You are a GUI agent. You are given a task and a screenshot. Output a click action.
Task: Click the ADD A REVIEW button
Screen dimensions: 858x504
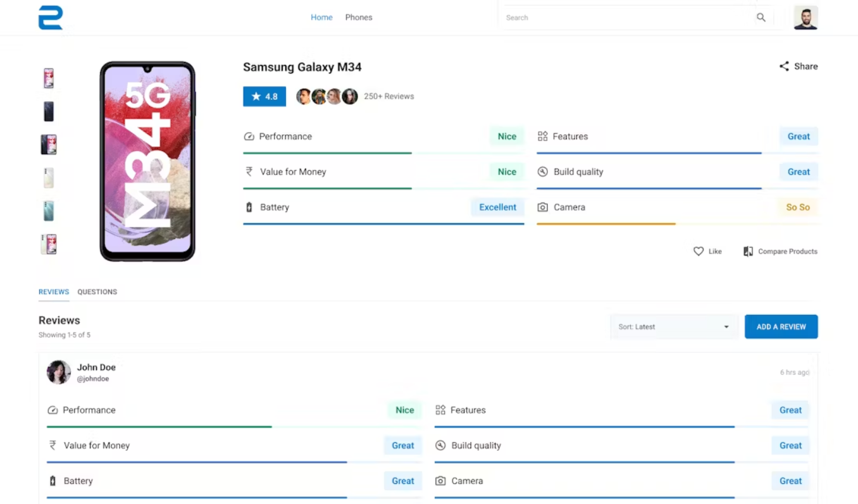[x=781, y=327]
